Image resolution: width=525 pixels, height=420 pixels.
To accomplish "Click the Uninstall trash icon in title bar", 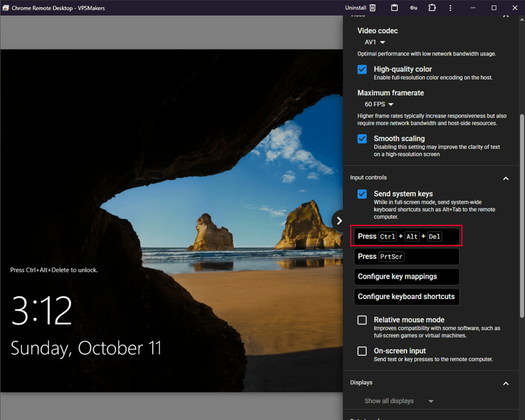I will (372, 8).
